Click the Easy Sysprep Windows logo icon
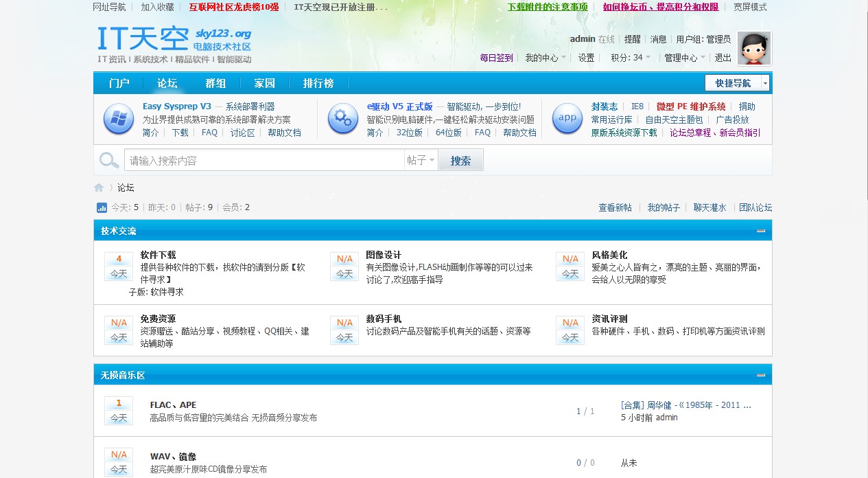This screenshot has height=478, width=868. pos(118,119)
